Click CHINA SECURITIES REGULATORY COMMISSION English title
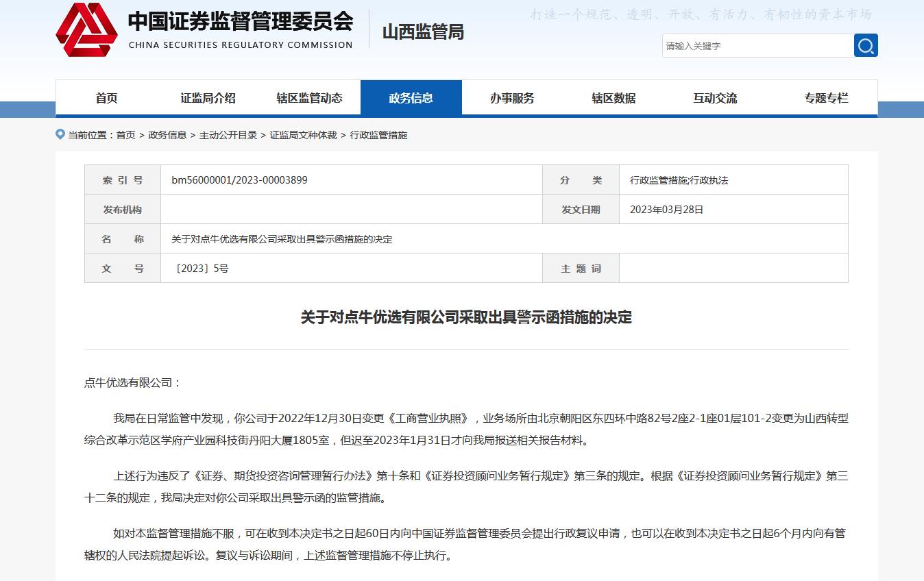This screenshot has width=924, height=581. [241, 45]
